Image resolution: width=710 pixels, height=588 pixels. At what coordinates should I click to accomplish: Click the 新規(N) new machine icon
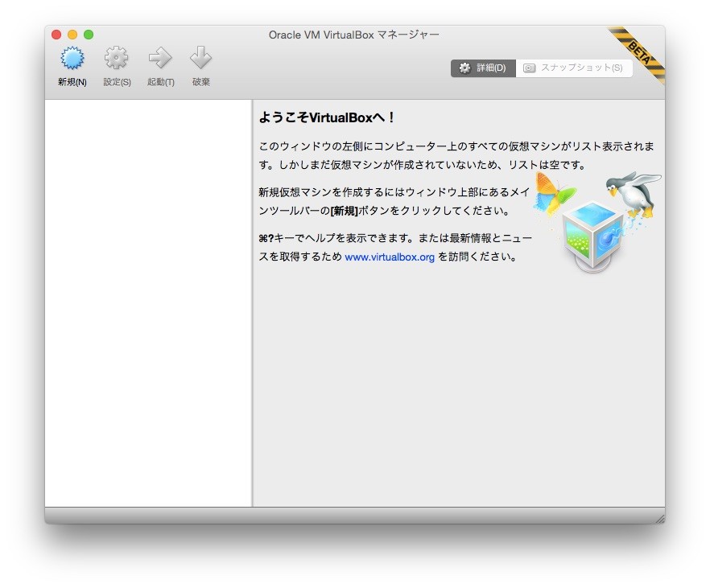72,58
